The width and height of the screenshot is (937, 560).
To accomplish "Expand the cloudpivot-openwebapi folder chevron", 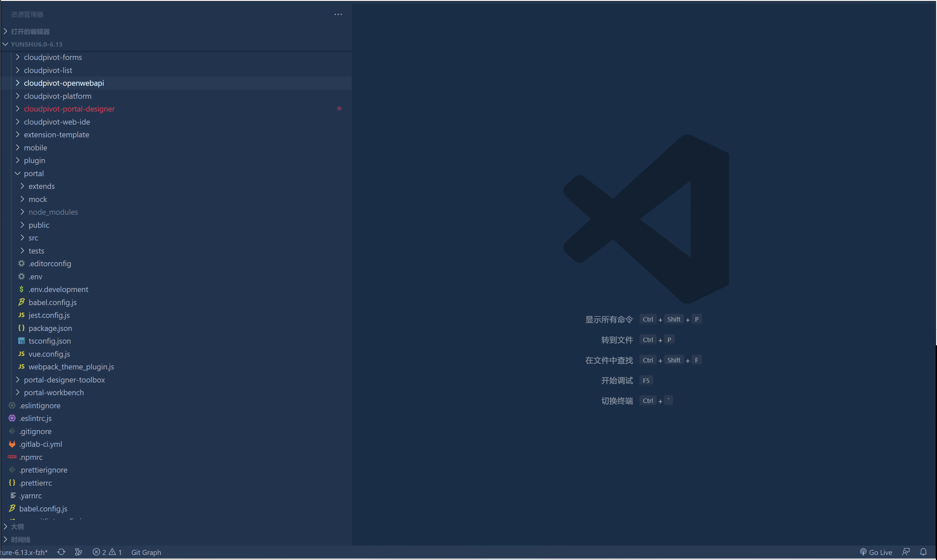I will coord(17,83).
